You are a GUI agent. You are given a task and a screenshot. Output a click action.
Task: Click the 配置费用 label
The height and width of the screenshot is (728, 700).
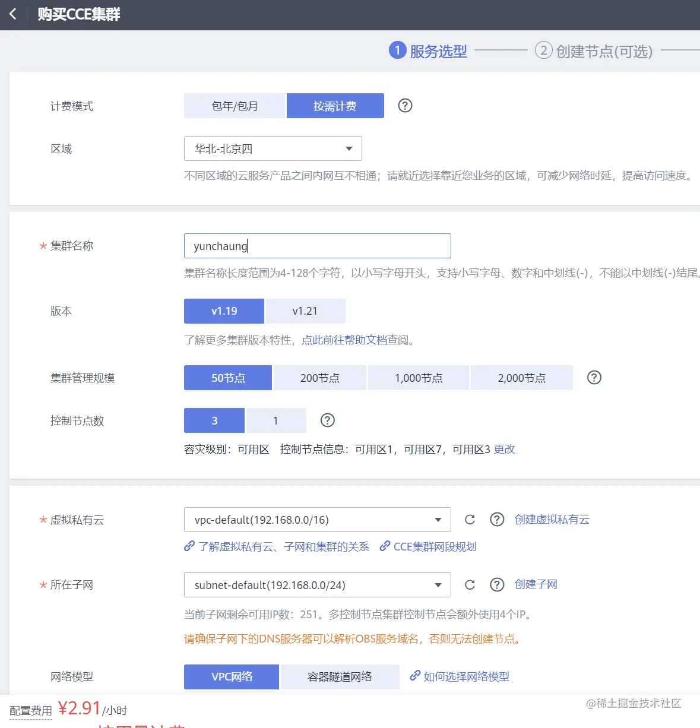click(x=31, y=711)
